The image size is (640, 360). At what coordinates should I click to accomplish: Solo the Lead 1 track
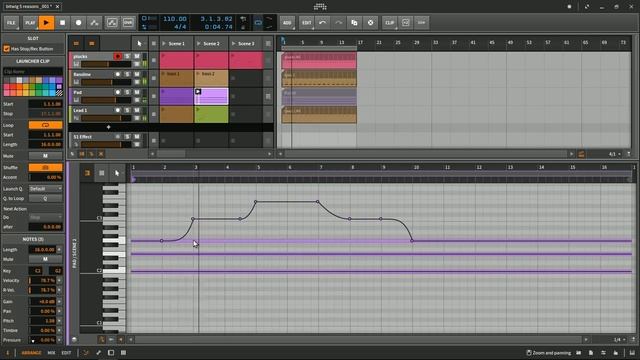pos(127,110)
